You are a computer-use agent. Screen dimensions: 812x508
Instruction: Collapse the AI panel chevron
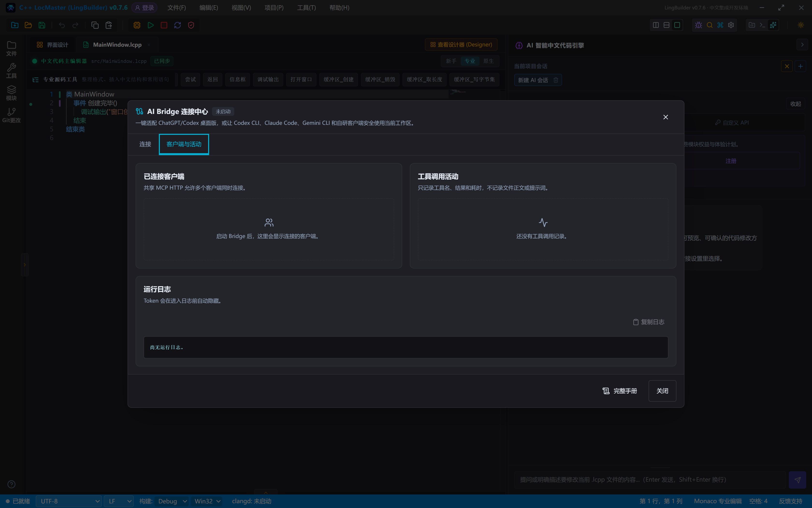[802, 45]
